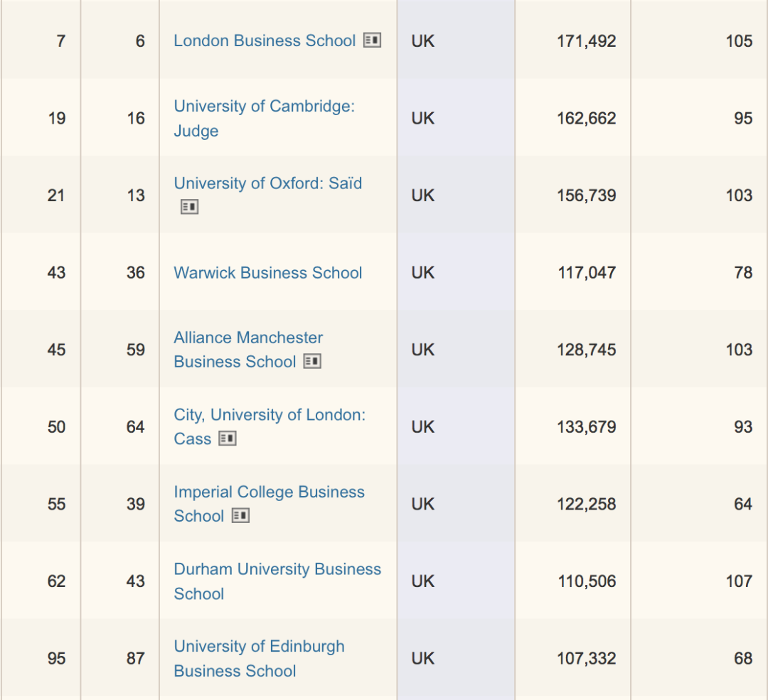Select salary value 117,047
The width and height of the screenshot is (768, 700).
[587, 273]
